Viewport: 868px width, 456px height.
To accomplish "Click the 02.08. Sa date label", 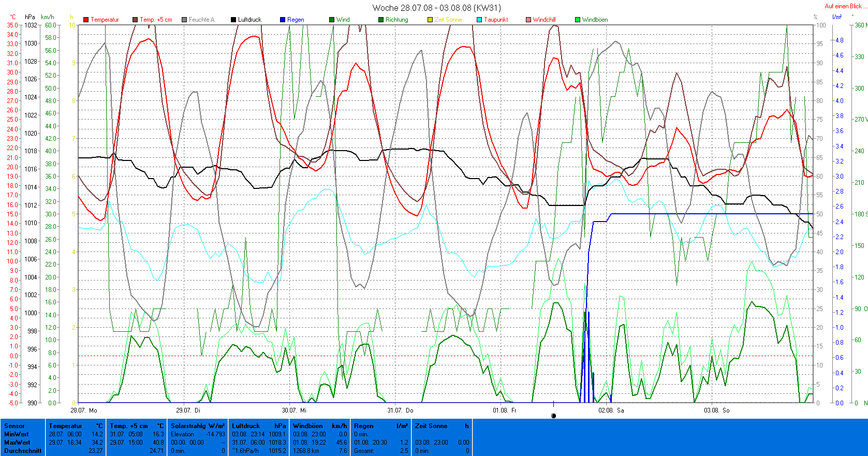I will 611,410.
